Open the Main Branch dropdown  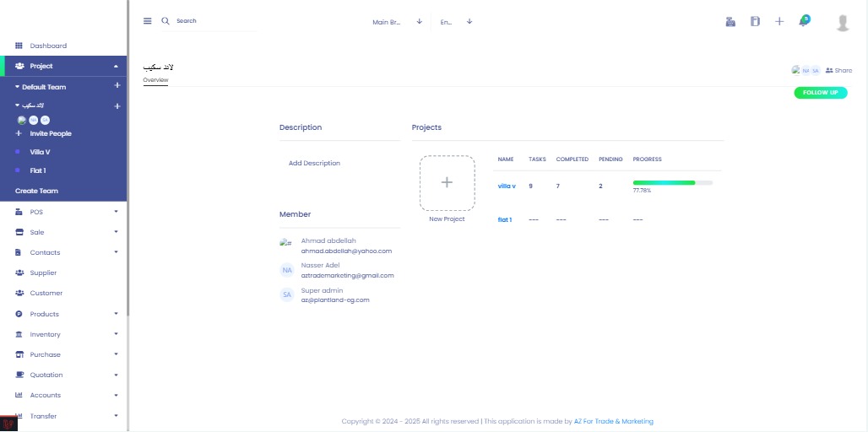coord(397,22)
